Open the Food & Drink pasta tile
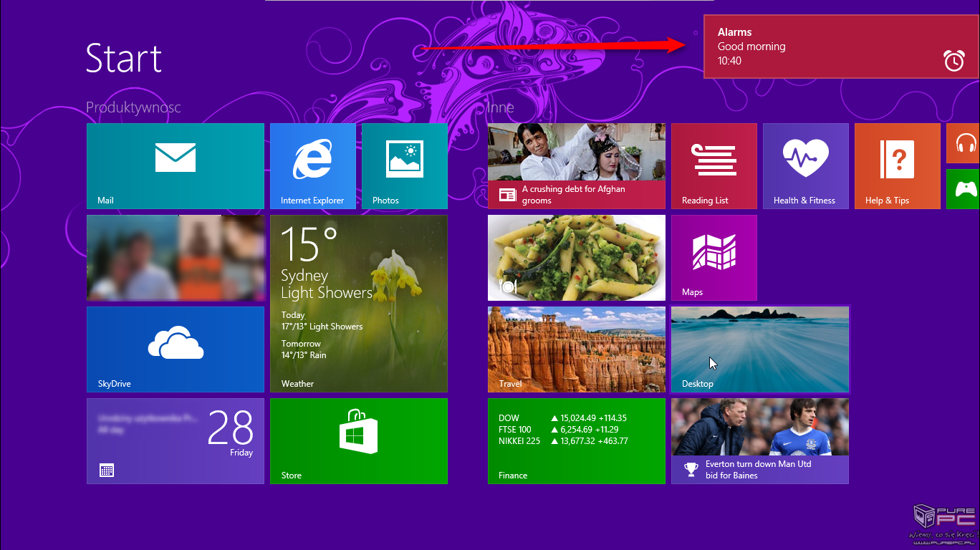The width and height of the screenshot is (980, 550). click(x=577, y=258)
